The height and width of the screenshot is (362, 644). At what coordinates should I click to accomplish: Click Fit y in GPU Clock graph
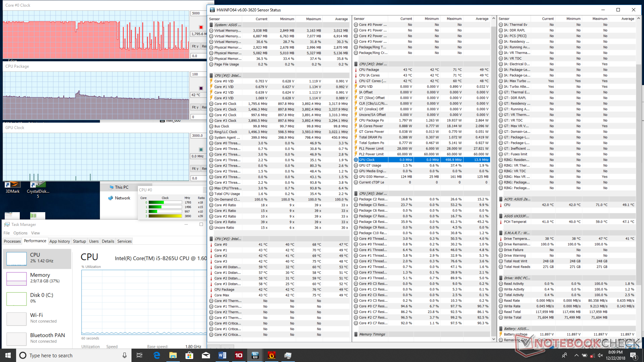(x=195, y=169)
